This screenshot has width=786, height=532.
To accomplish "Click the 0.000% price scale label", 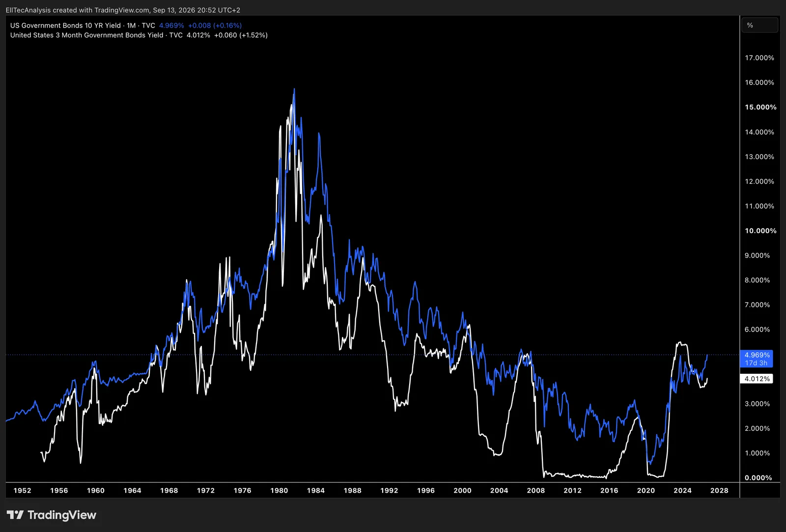I will [758, 478].
